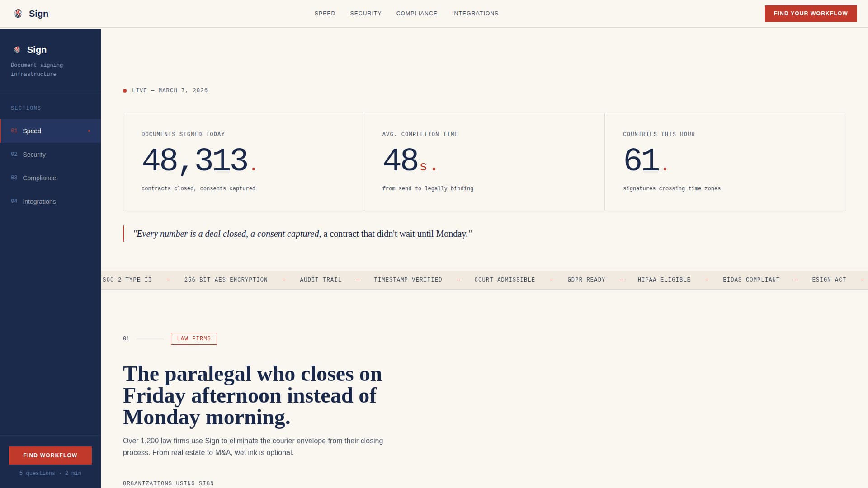Open Security in top navigation
This screenshot has width=868, height=488.
[365, 14]
